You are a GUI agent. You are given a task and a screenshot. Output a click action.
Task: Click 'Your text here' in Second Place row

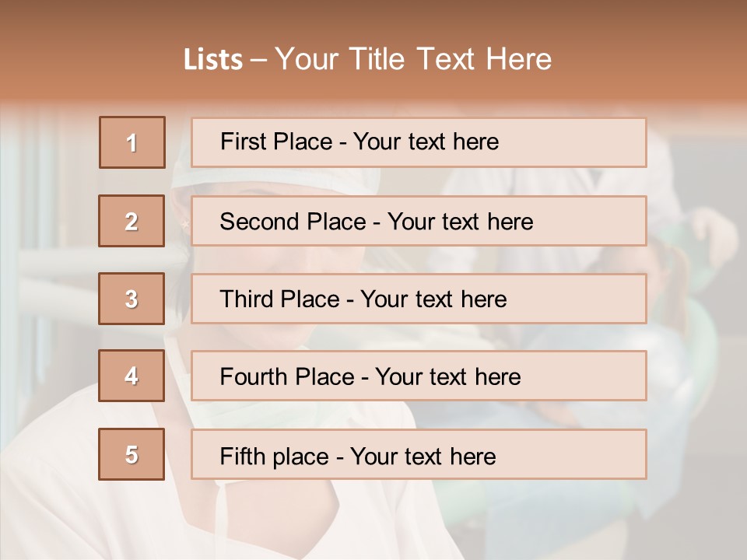[x=460, y=222]
